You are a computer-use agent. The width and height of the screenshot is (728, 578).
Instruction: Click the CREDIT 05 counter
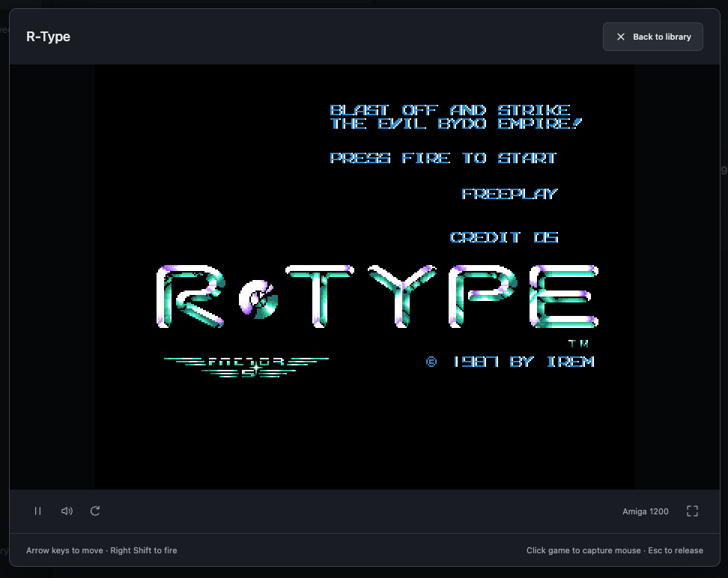(x=504, y=237)
